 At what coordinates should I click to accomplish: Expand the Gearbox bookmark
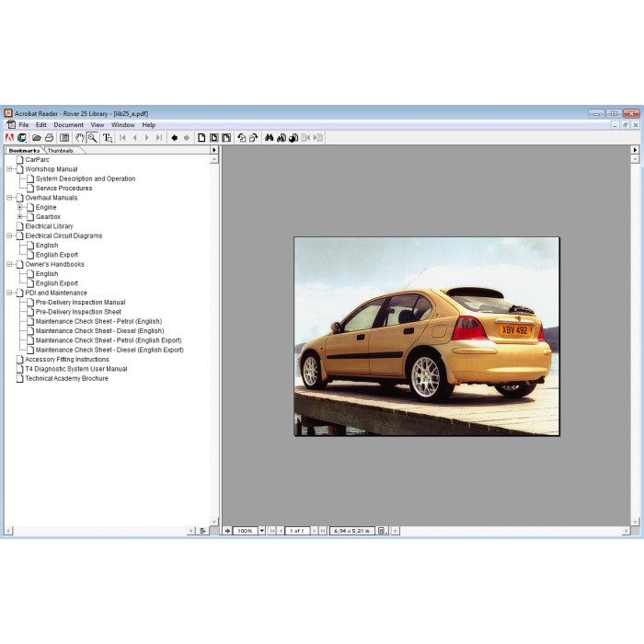click(x=19, y=216)
